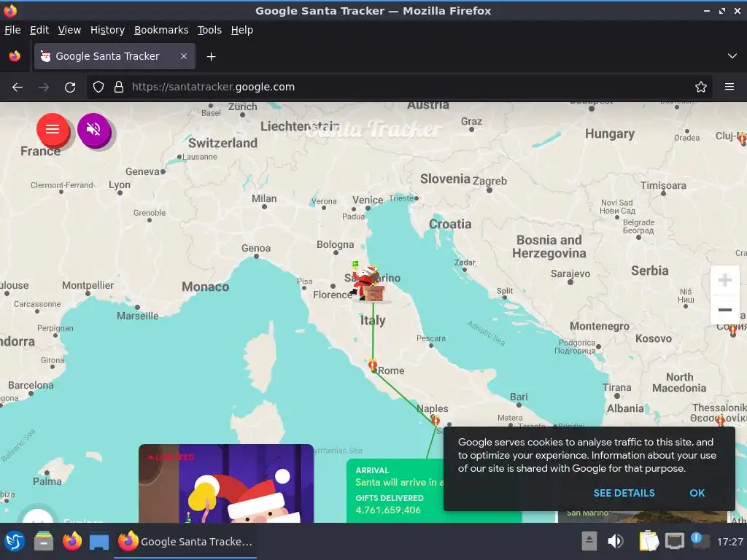Screen dimensions: 747x560
Task: Click the Barcelona city label
Action: coord(31,385)
